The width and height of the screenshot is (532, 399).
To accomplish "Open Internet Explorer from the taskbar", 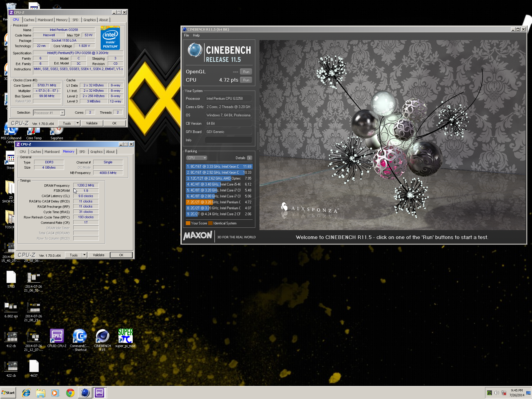I will click(26, 393).
